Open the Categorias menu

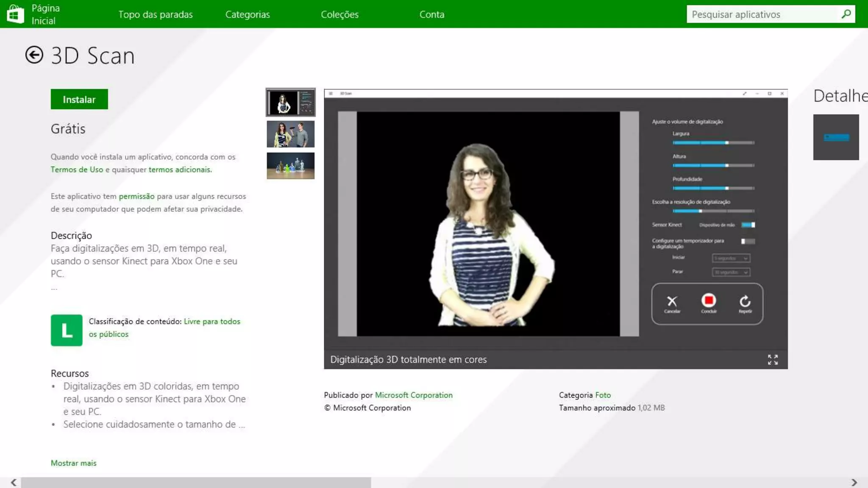pos(248,14)
